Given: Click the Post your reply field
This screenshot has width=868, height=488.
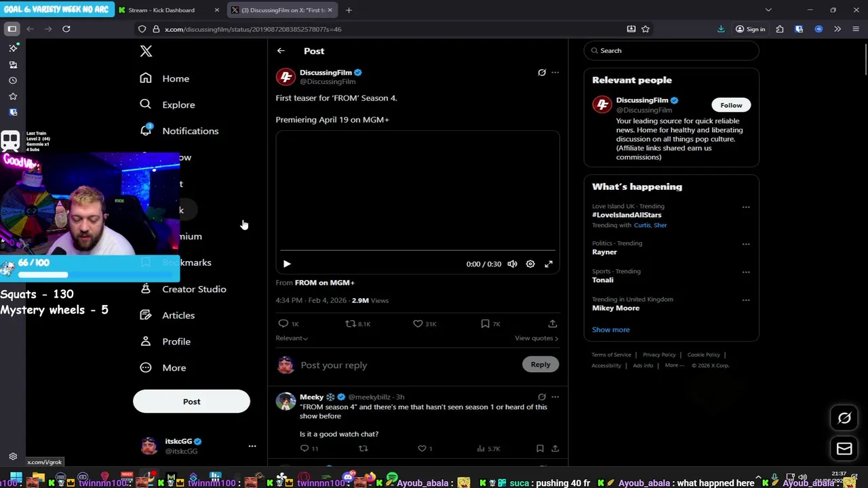Looking at the screenshot, I should tap(407, 365).
